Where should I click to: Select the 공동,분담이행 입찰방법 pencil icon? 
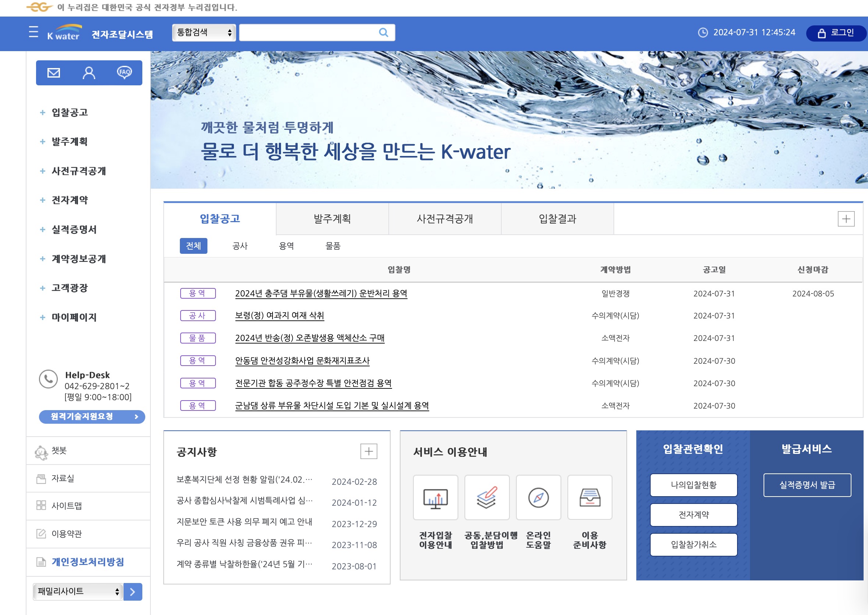tap(487, 498)
